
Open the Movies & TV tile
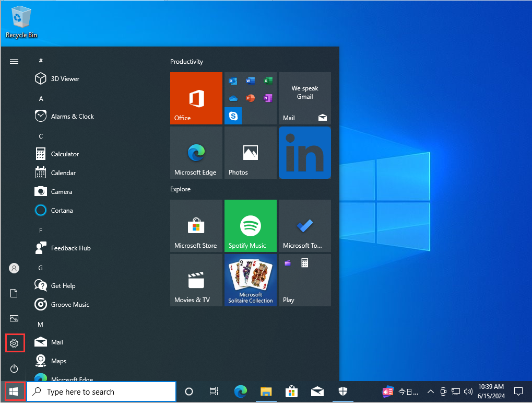pyautogui.click(x=196, y=280)
